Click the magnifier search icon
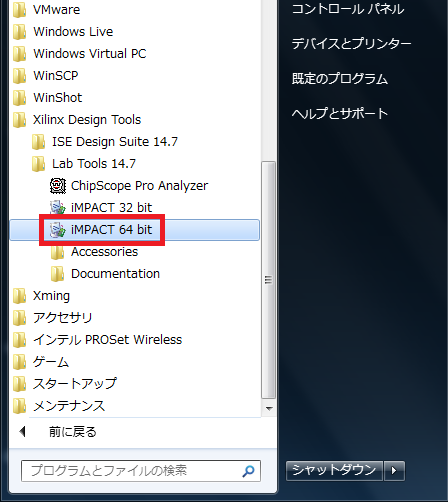 pyautogui.click(x=248, y=471)
